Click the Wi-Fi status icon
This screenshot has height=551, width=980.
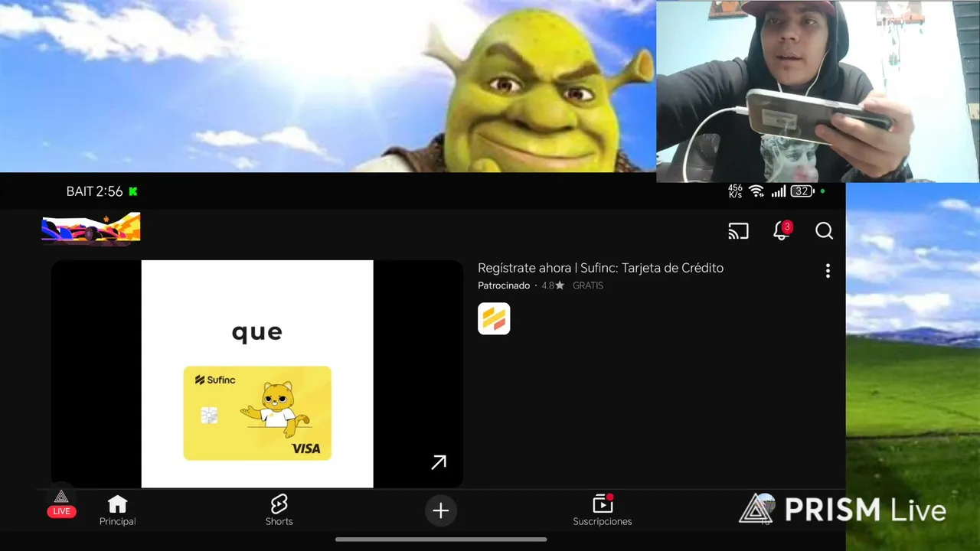(x=757, y=191)
